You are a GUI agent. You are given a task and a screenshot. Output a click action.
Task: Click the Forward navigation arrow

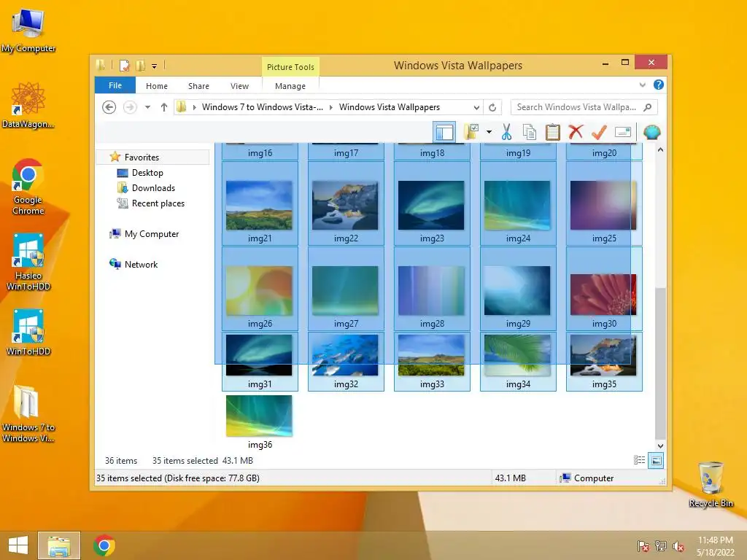130,107
